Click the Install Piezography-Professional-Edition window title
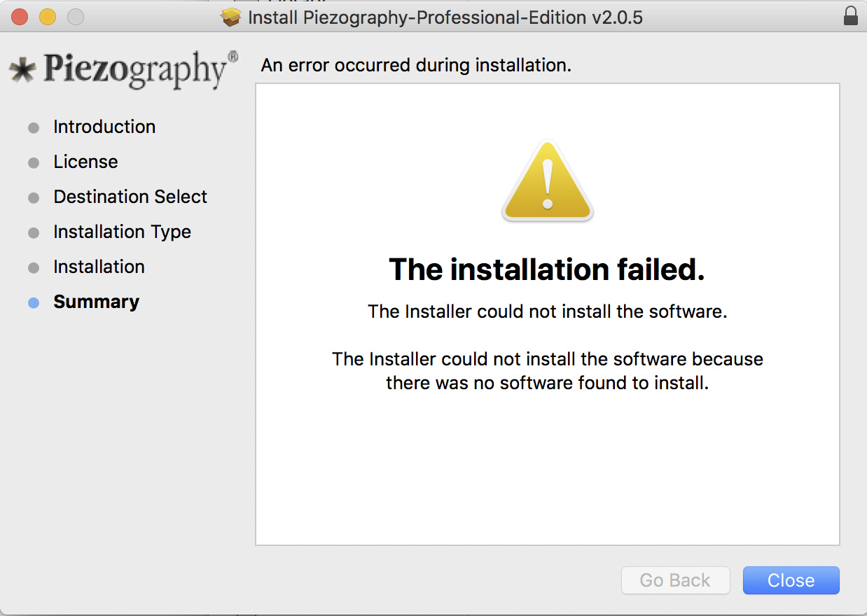This screenshot has height=616, width=867. click(445, 17)
